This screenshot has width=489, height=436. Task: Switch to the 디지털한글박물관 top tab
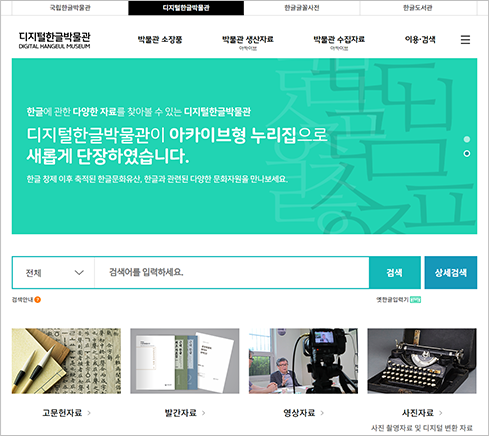pyautogui.click(x=186, y=8)
